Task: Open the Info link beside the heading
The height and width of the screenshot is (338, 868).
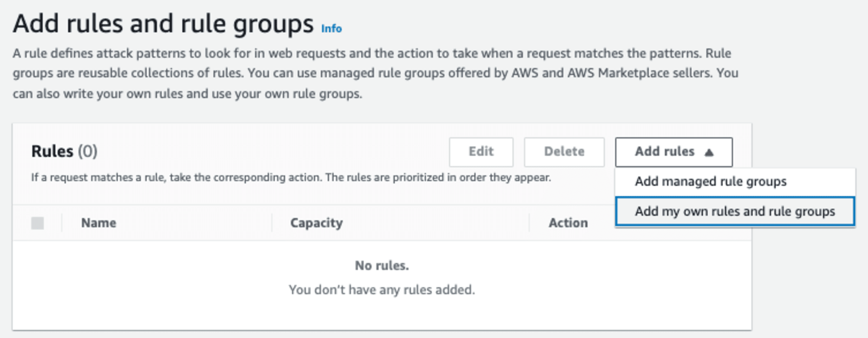Action: 331,29
